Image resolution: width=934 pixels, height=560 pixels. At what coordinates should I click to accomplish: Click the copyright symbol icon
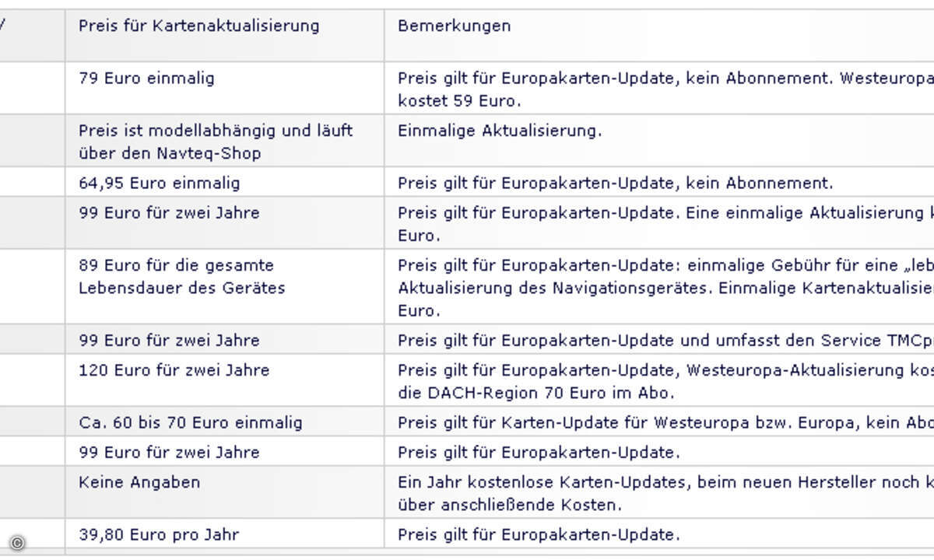tap(17, 543)
